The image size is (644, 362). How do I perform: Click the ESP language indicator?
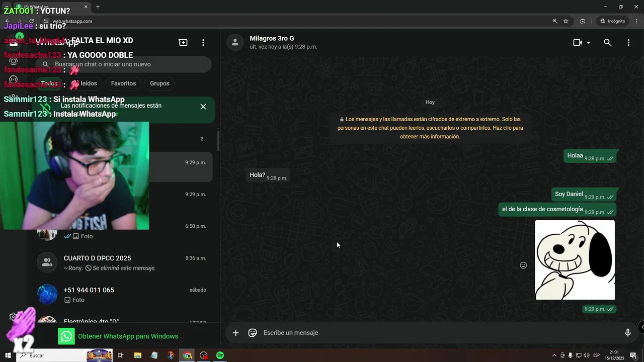click(x=596, y=355)
